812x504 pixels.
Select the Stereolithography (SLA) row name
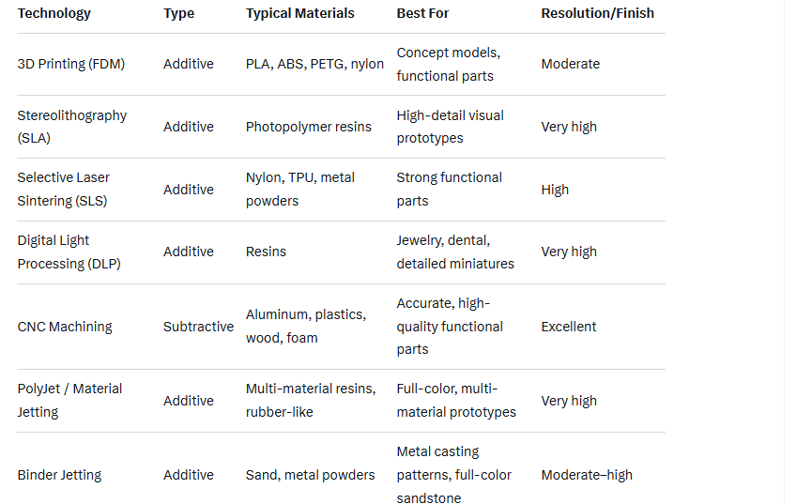[72, 127]
